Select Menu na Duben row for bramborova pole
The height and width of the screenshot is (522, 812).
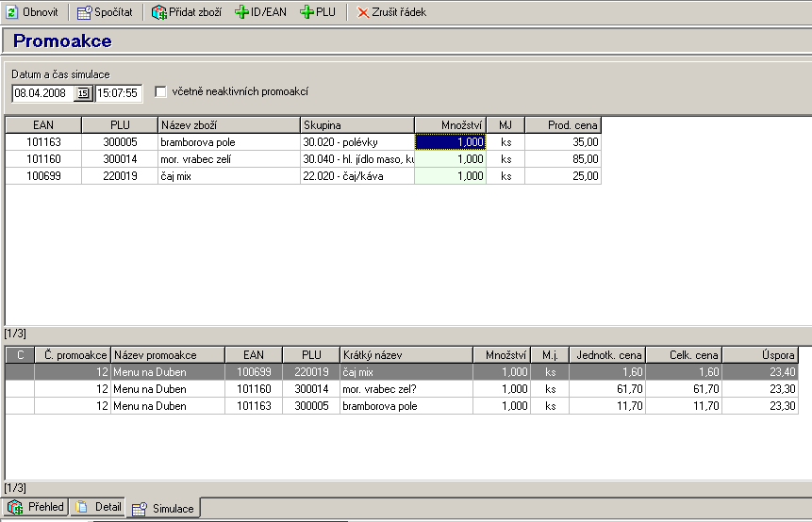point(402,406)
